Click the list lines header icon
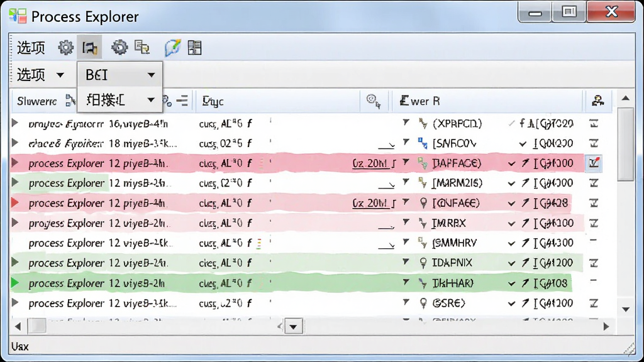 (182, 101)
